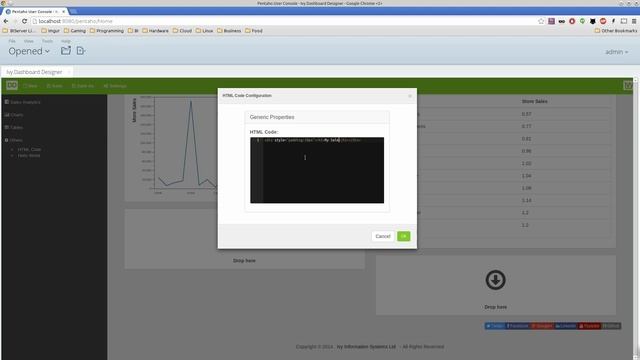The image size is (640, 360).
Task: Click the open folder icon
Action: (x=65, y=51)
